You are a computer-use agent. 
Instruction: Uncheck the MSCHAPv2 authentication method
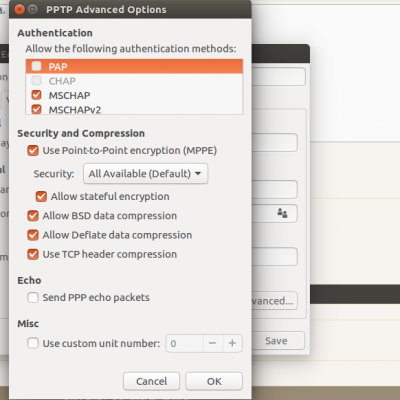coord(36,109)
